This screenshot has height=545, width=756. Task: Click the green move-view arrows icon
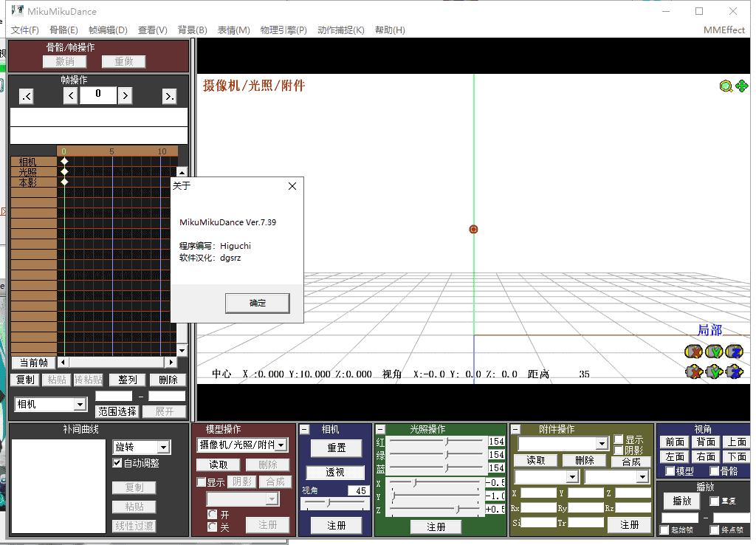[x=741, y=86]
